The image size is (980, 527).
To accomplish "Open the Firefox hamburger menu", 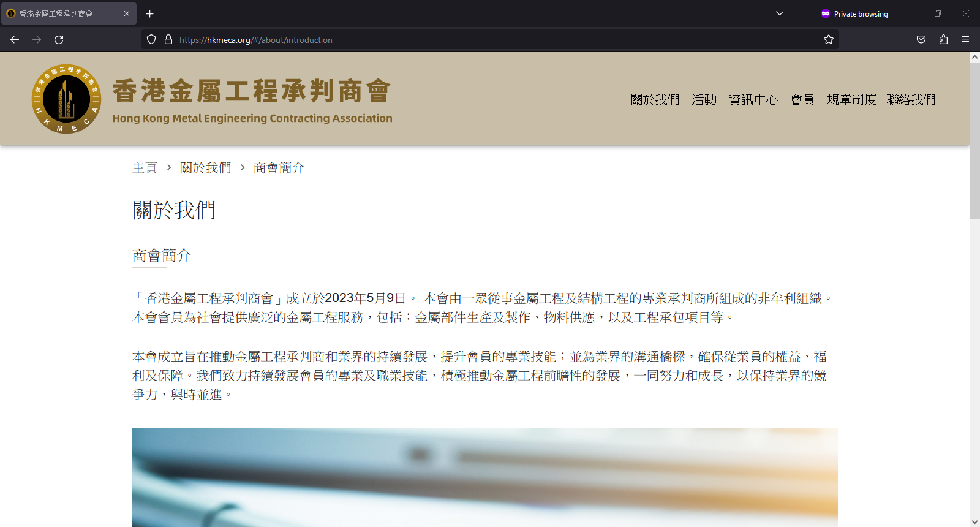I will click(965, 40).
